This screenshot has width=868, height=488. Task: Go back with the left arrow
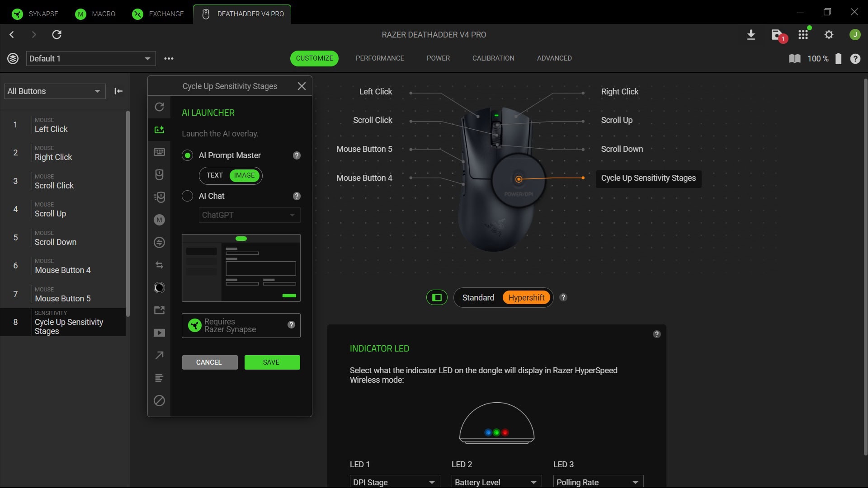(x=12, y=35)
